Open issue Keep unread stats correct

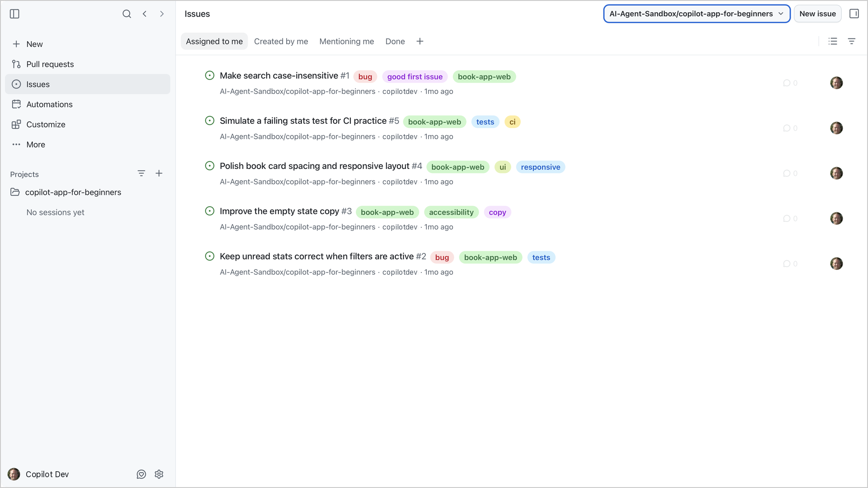(x=316, y=257)
